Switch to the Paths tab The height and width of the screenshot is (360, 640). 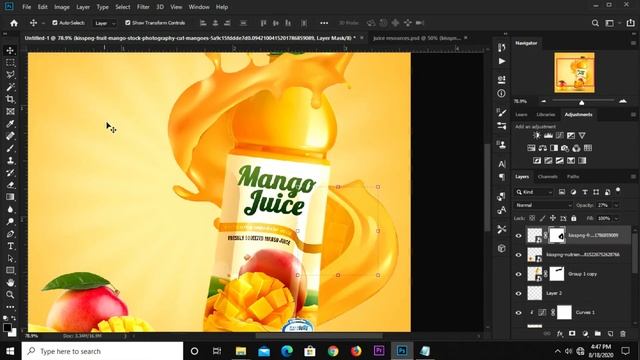click(573, 177)
